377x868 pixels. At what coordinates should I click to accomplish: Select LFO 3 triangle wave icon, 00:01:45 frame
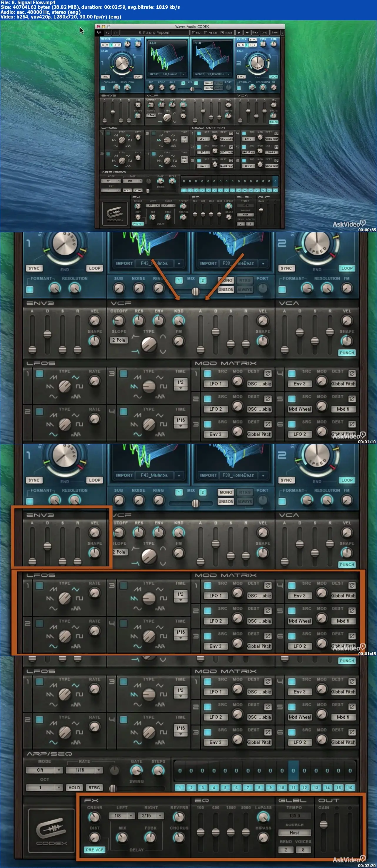(160, 589)
